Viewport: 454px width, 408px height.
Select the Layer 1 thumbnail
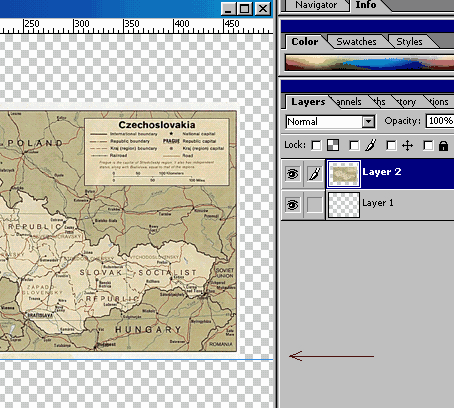(x=344, y=205)
